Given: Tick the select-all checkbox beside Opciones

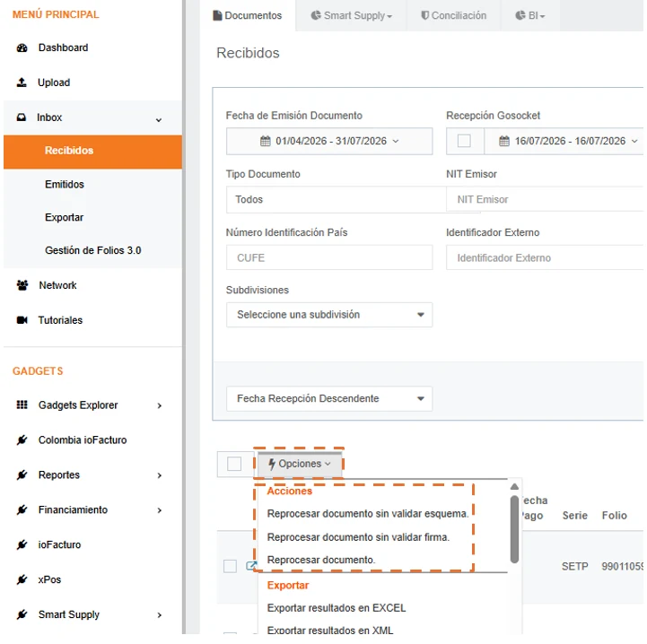Looking at the screenshot, I should pos(234,464).
